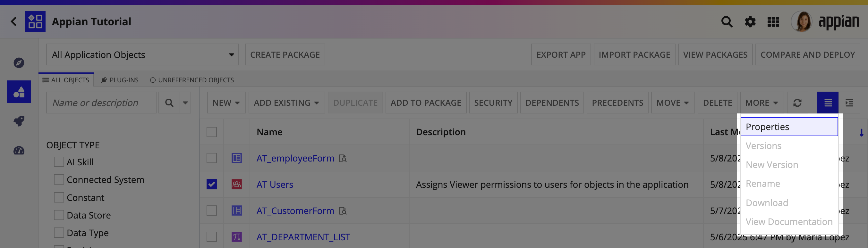
Task: Open the MOVE dropdown
Action: (673, 103)
